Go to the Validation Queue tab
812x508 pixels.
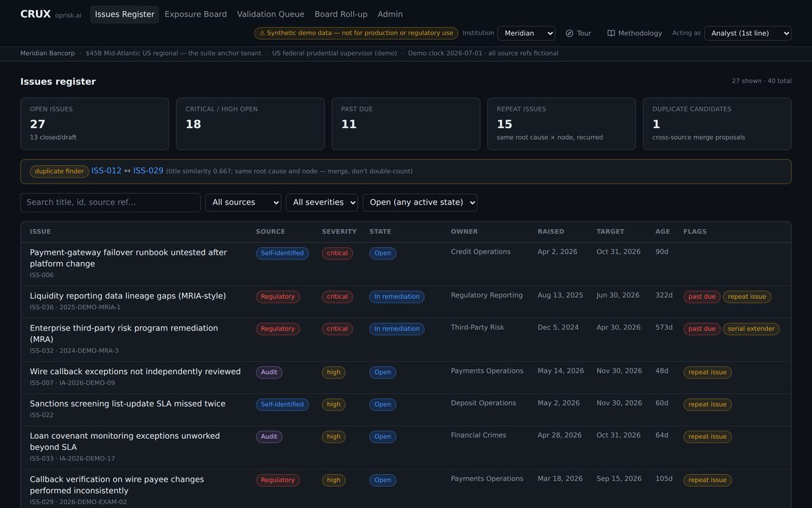(x=271, y=14)
